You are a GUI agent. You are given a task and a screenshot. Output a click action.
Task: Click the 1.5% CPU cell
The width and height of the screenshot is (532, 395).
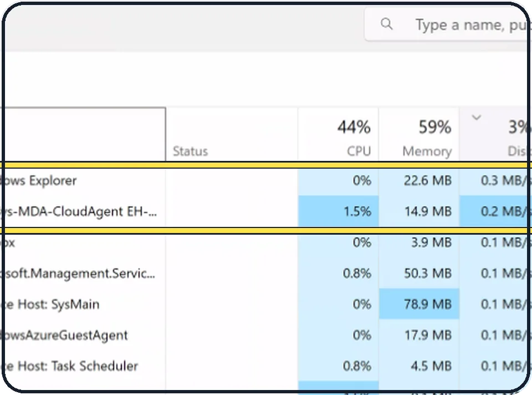coord(338,211)
